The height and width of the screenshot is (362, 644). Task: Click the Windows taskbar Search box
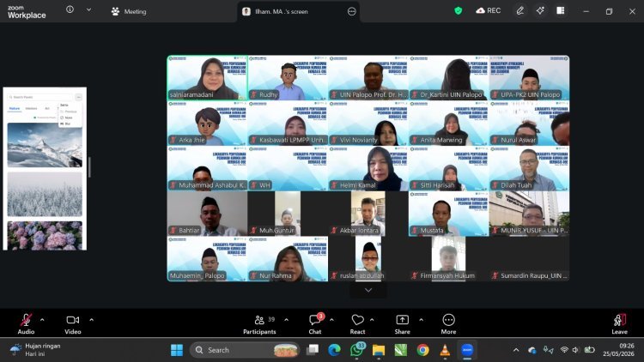[245, 350]
